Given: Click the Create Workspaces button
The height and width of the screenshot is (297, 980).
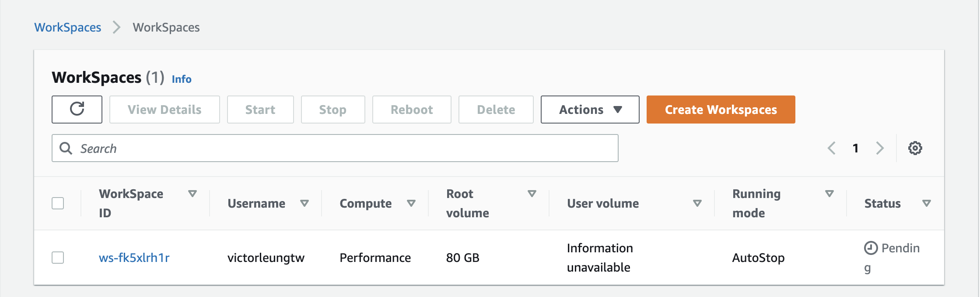Looking at the screenshot, I should (721, 110).
